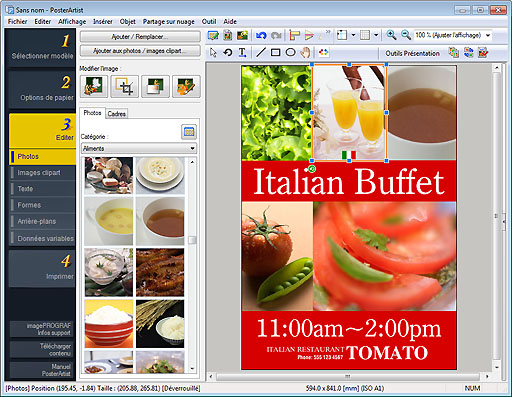Select the Line drawing tool
The image size is (512, 397).
(x=260, y=53)
